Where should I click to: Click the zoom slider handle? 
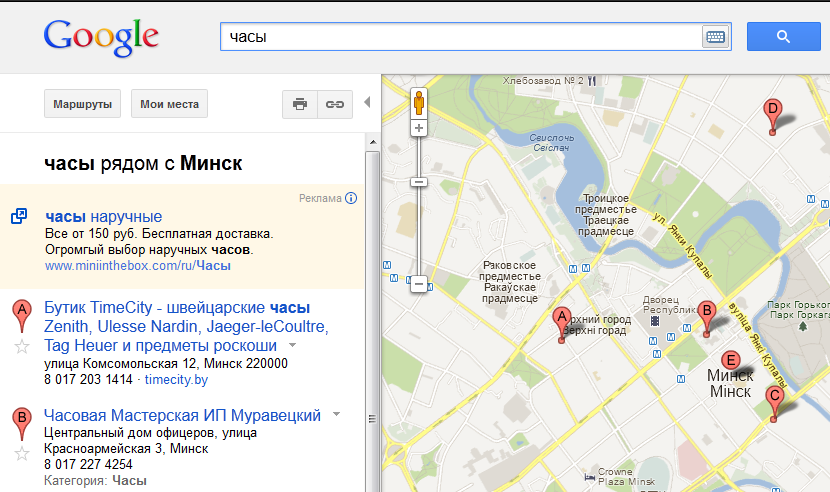click(x=419, y=182)
